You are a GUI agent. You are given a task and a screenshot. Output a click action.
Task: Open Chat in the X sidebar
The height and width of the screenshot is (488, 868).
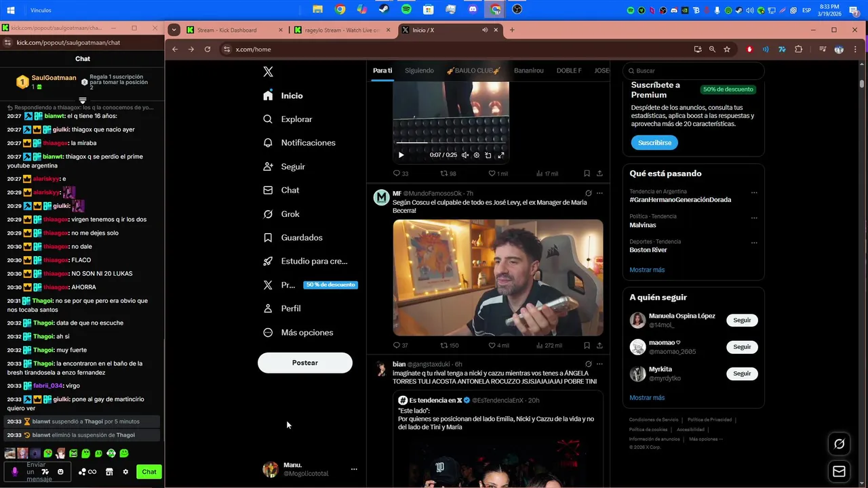(x=281, y=190)
